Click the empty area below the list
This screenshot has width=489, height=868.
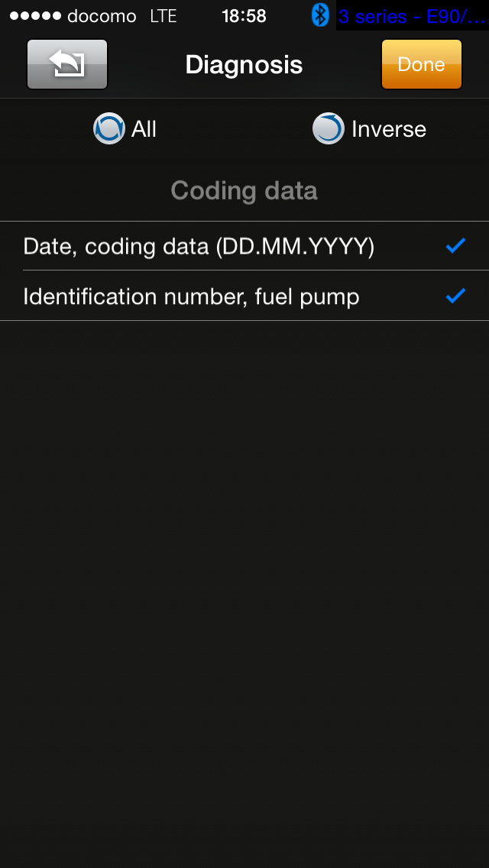pyautogui.click(x=244, y=573)
